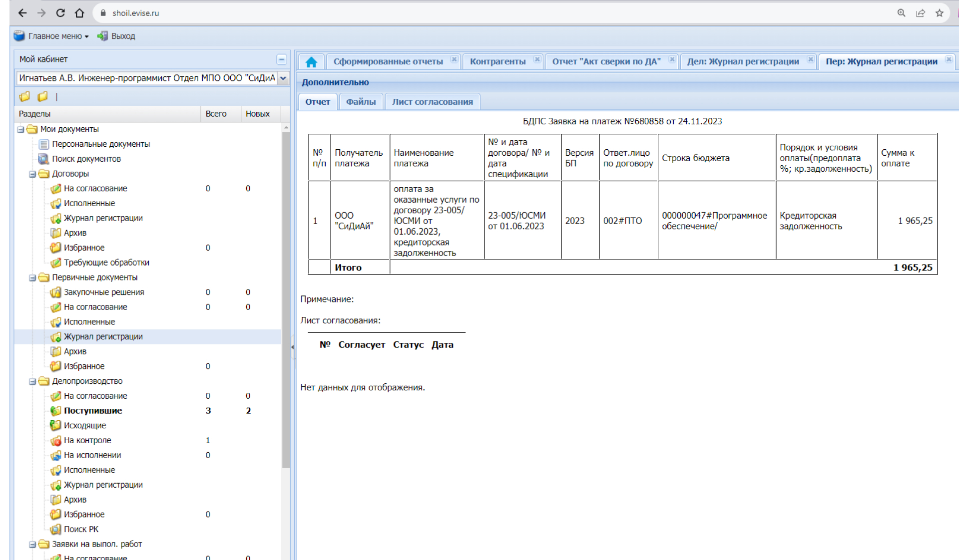Viewport: 959px width, 560px height.
Task: Click На исполнении folder icon
Action: click(56, 455)
